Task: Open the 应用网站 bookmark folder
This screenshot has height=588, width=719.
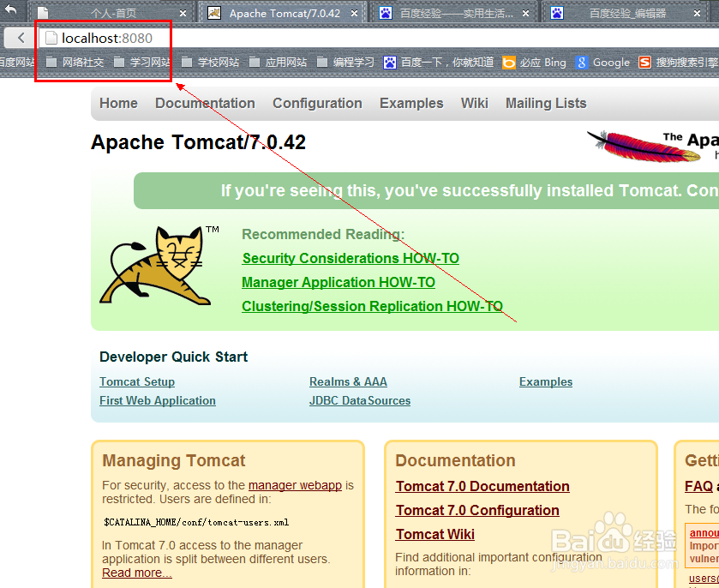Action: (x=279, y=63)
